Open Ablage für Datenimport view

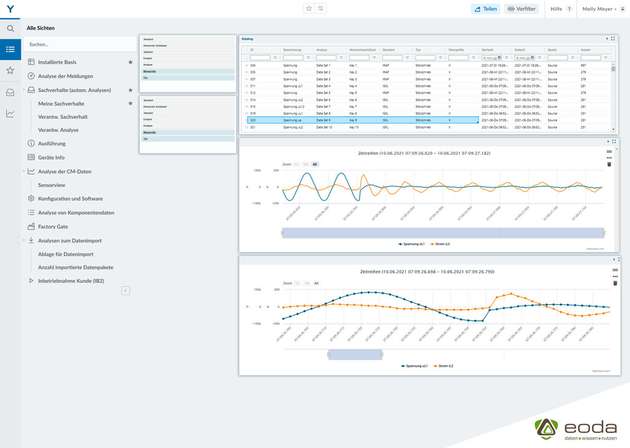pyautogui.click(x=65, y=254)
